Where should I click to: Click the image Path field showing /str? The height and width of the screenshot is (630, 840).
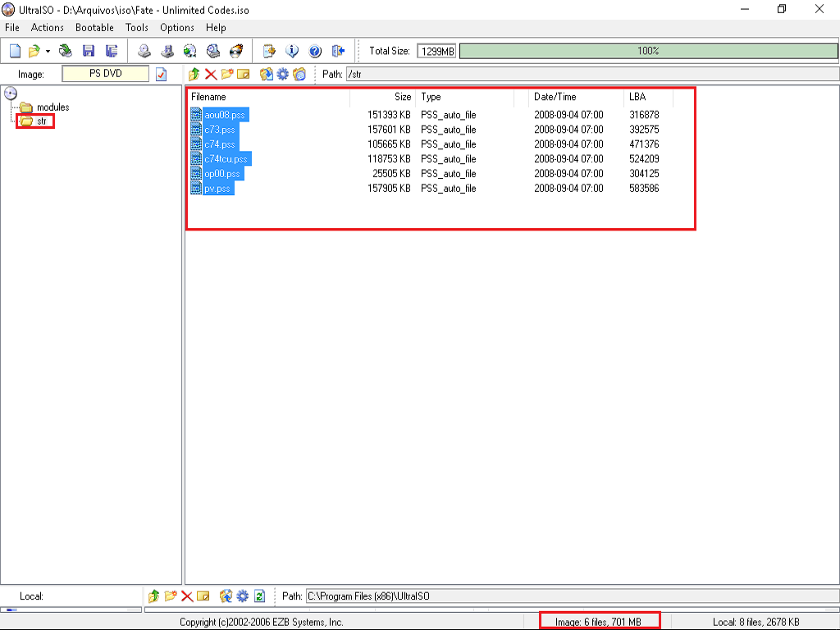(x=591, y=75)
